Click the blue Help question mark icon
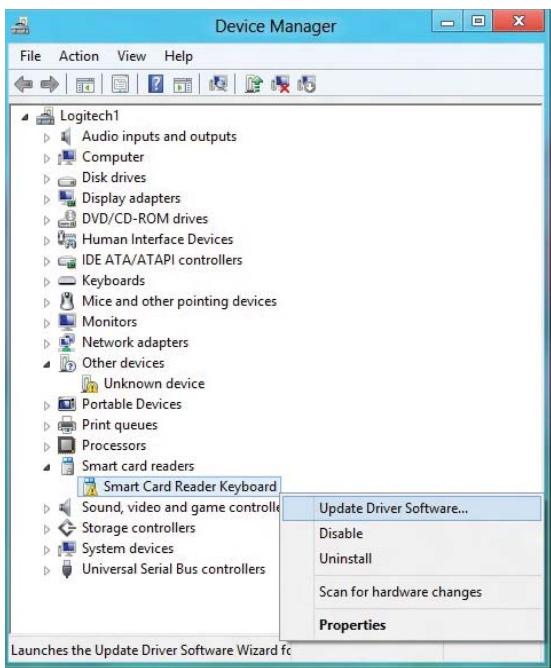Image resolution: width=551 pixels, height=668 pixels. (156, 84)
